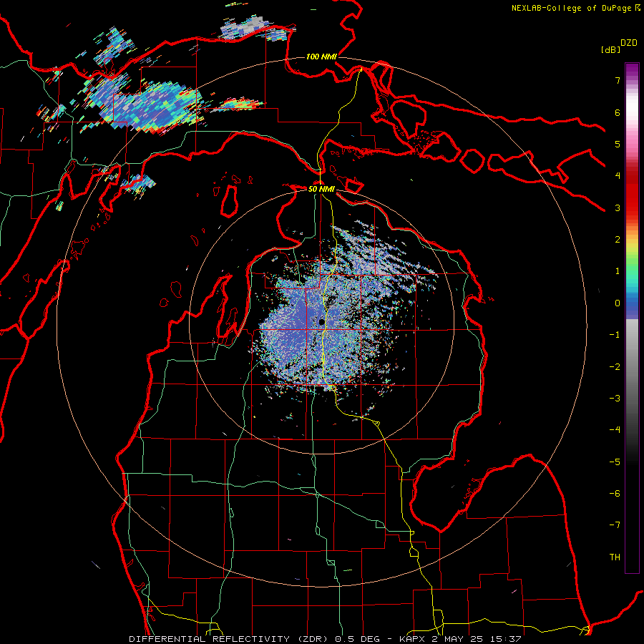Click the -2 value on color scale
The height and width of the screenshot is (644, 644).
pos(615,367)
